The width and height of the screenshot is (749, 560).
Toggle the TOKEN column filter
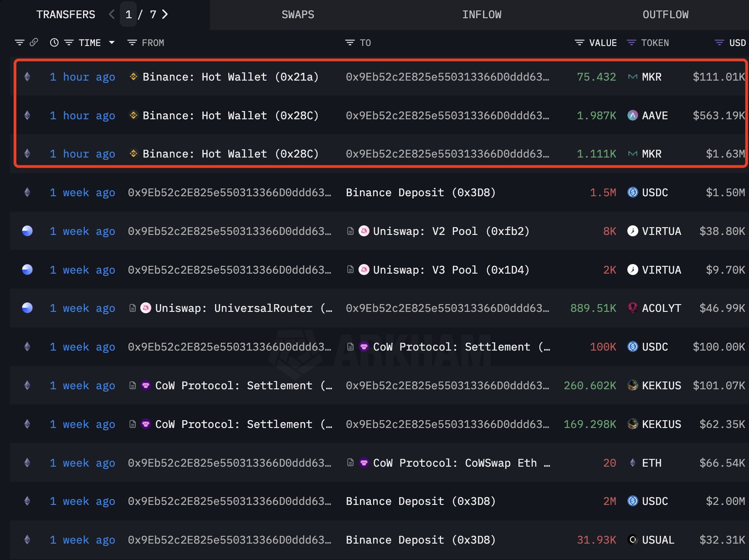coord(631,42)
